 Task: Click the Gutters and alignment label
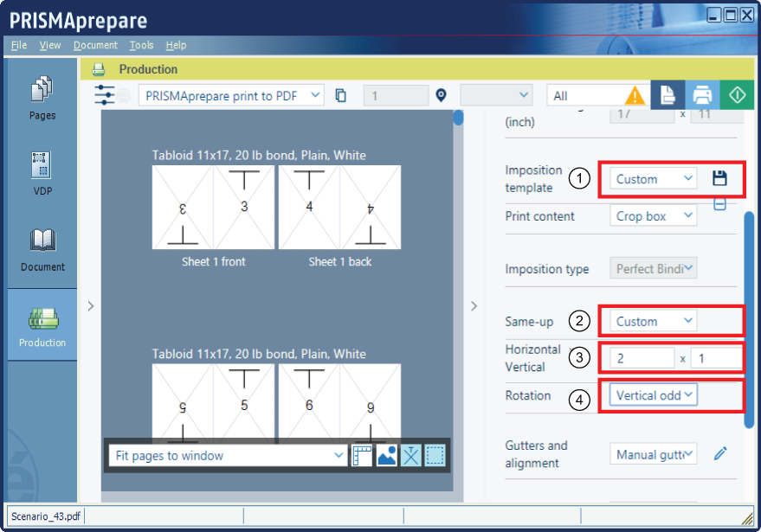536,454
